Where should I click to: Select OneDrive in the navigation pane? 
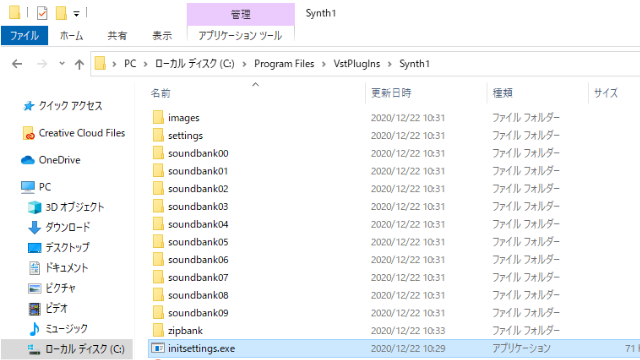(60, 160)
